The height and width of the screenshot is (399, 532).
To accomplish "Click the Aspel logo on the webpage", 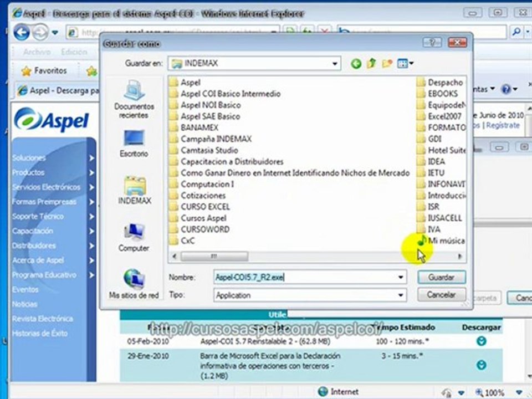I will [x=52, y=120].
